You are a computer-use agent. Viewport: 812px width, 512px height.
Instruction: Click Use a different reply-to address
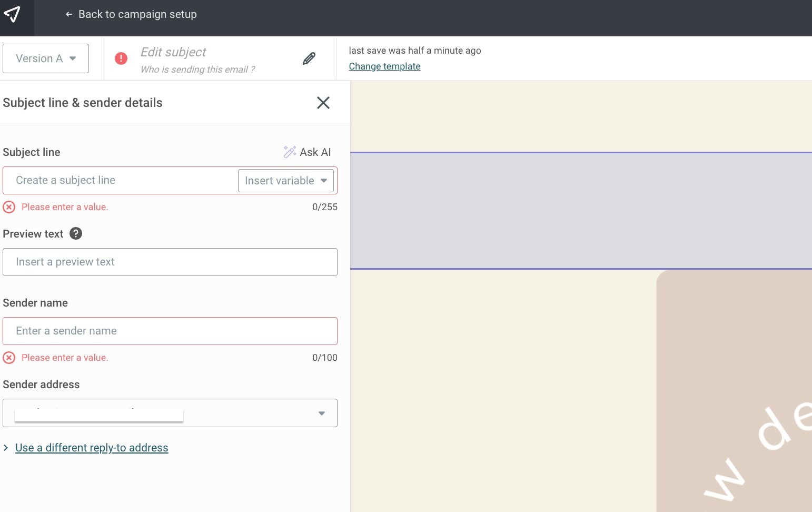92,448
